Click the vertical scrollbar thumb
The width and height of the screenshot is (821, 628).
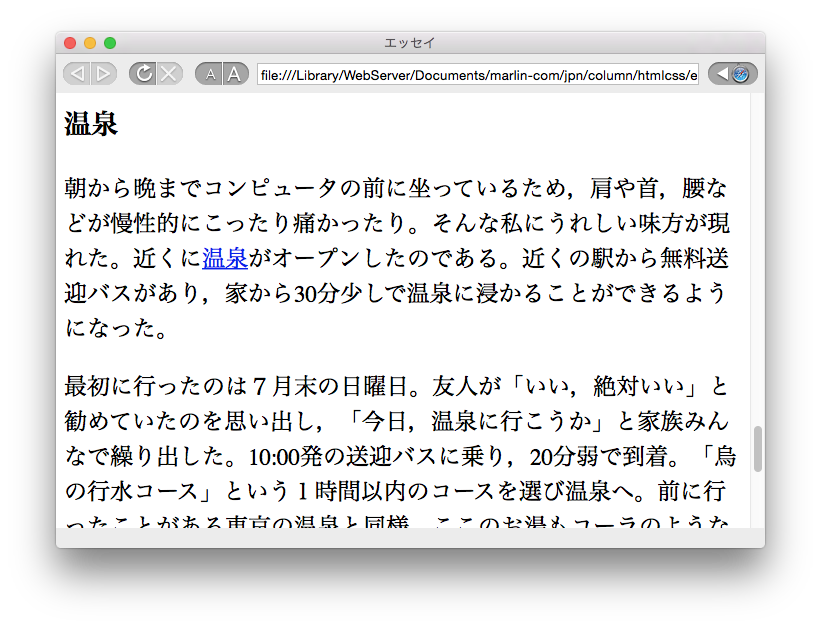[757, 449]
